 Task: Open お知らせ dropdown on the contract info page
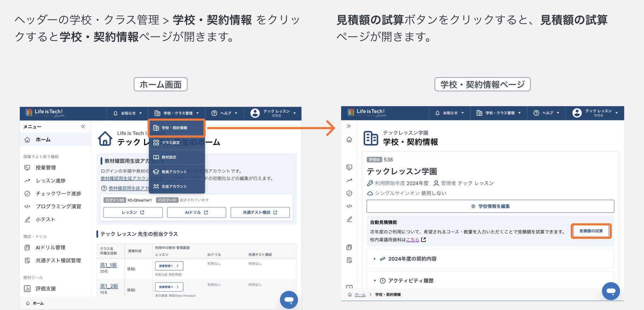point(449,113)
